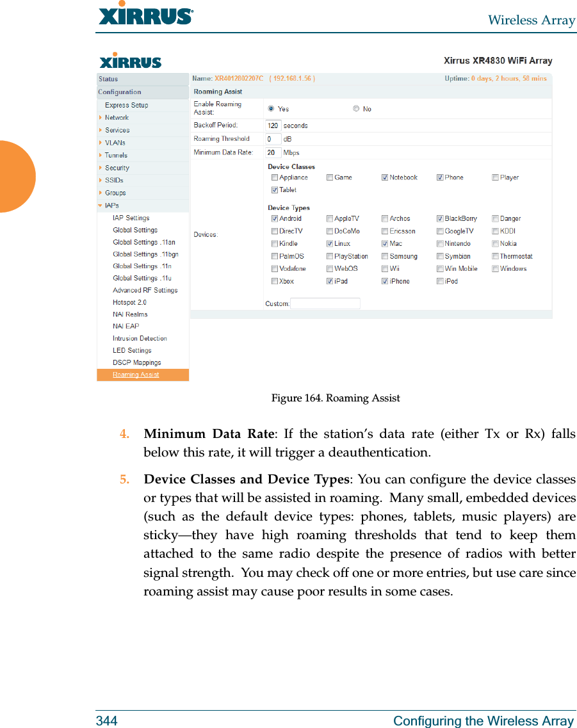Viewport: 577px width, 728px height.
Task: Click the Uptime value text
Action: pos(508,79)
